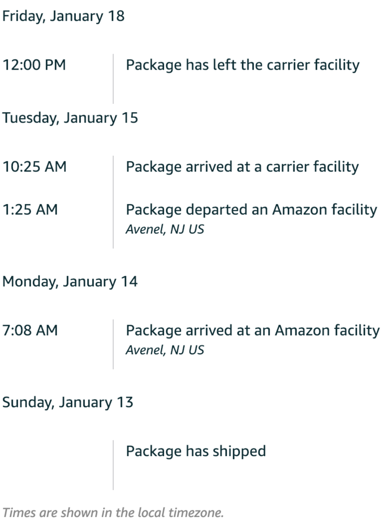Click the 12:00 PM timestamp
The height and width of the screenshot is (532, 392).
tap(34, 65)
